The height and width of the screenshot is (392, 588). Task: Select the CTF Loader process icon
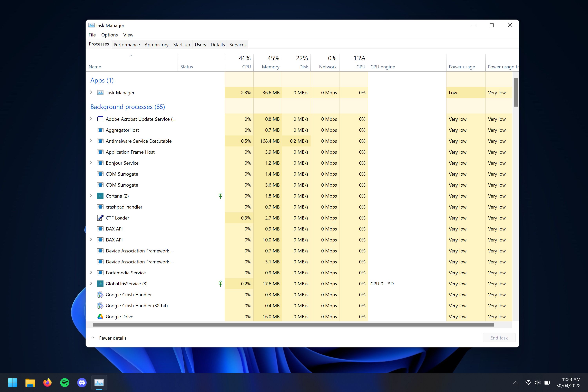[100, 218]
